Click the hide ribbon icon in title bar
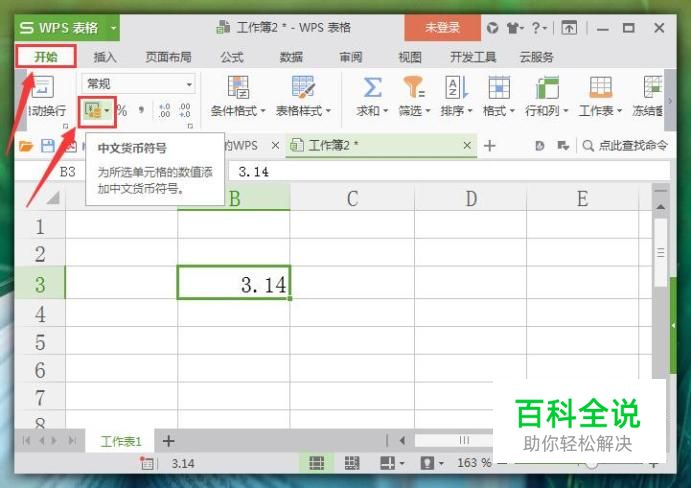The height and width of the screenshot is (488, 691). [569, 28]
